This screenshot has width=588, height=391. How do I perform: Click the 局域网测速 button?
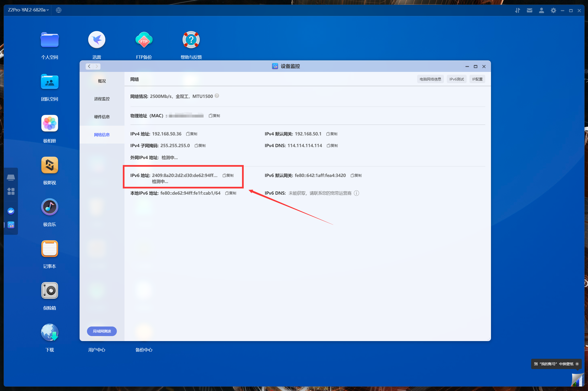point(102,331)
